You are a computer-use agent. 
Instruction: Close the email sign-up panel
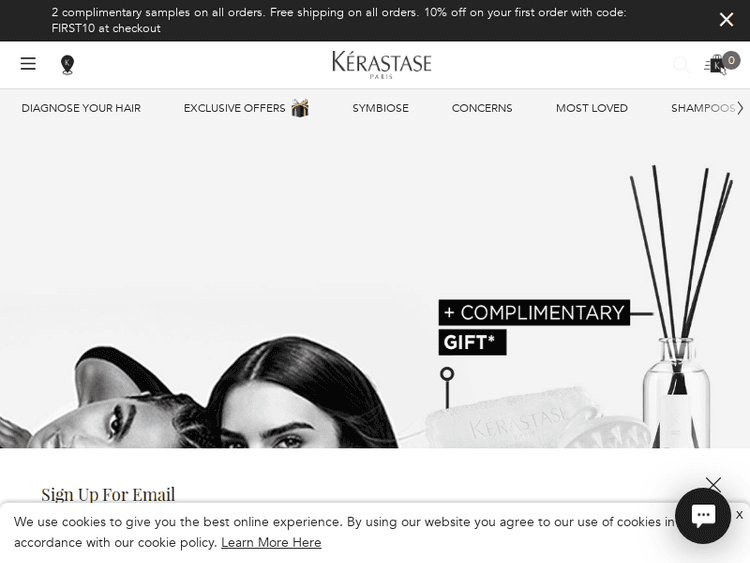pyautogui.click(x=713, y=484)
